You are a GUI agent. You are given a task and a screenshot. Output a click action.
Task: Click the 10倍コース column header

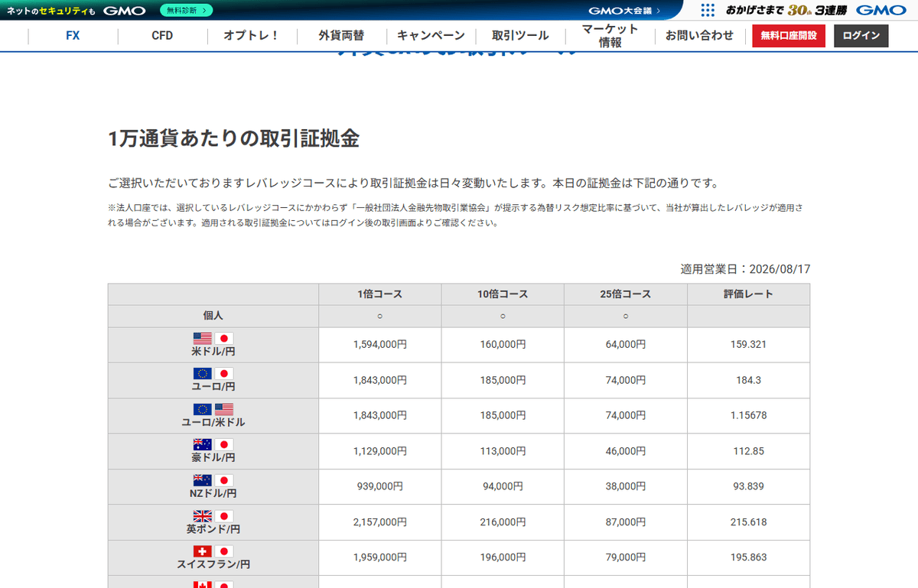[503, 294]
